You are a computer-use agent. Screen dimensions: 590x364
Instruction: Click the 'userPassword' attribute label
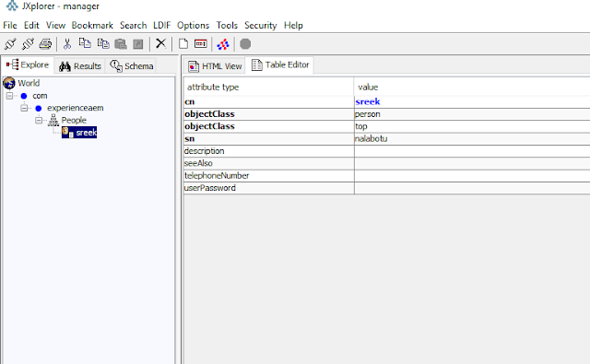point(210,188)
